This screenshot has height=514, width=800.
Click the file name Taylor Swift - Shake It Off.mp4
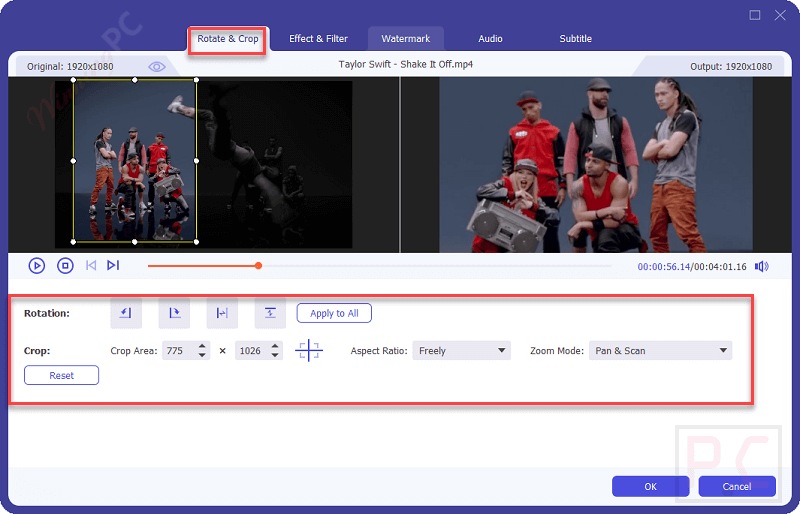coord(406,64)
